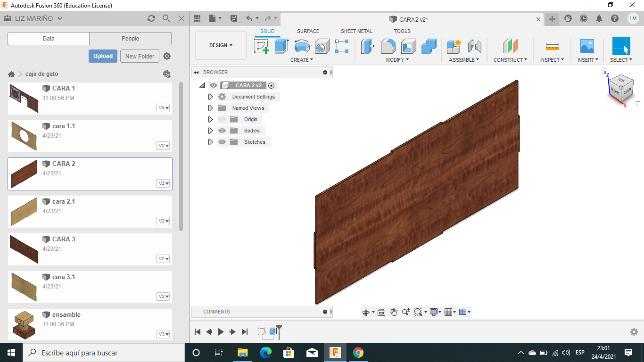Open the V4 version dropdown for CARA 1
The width and height of the screenshot is (644, 362).
tap(164, 108)
